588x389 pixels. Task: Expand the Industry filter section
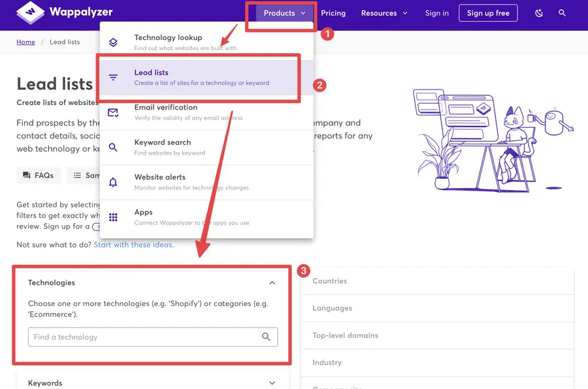click(437, 363)
